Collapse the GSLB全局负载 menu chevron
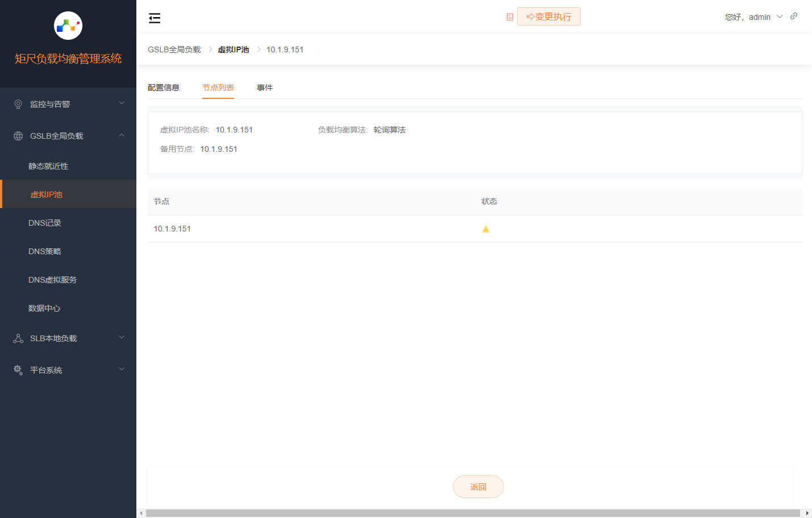The height and width of the screenshot is (518, 812). click(x=122, y=135)
